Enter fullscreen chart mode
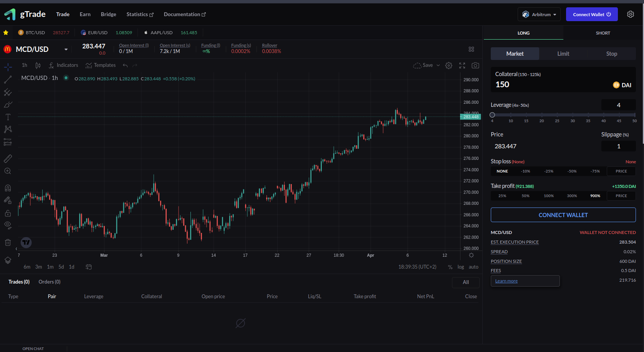The width and height of the screenshot is (644, 352). 462,65
